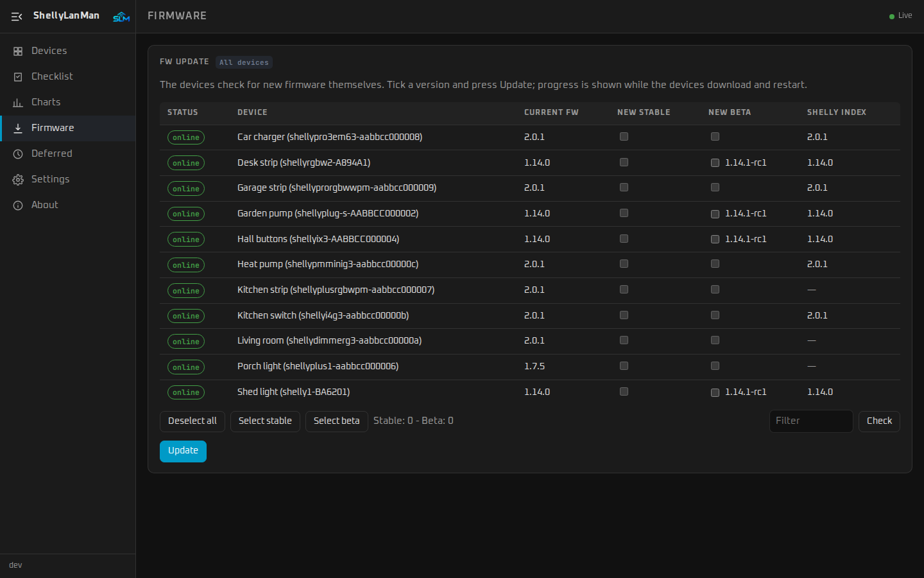Viewport: 924px width, 578px height.
Task: Start the firmware Update
Action: pyautogui.click(x=183, y=451)
